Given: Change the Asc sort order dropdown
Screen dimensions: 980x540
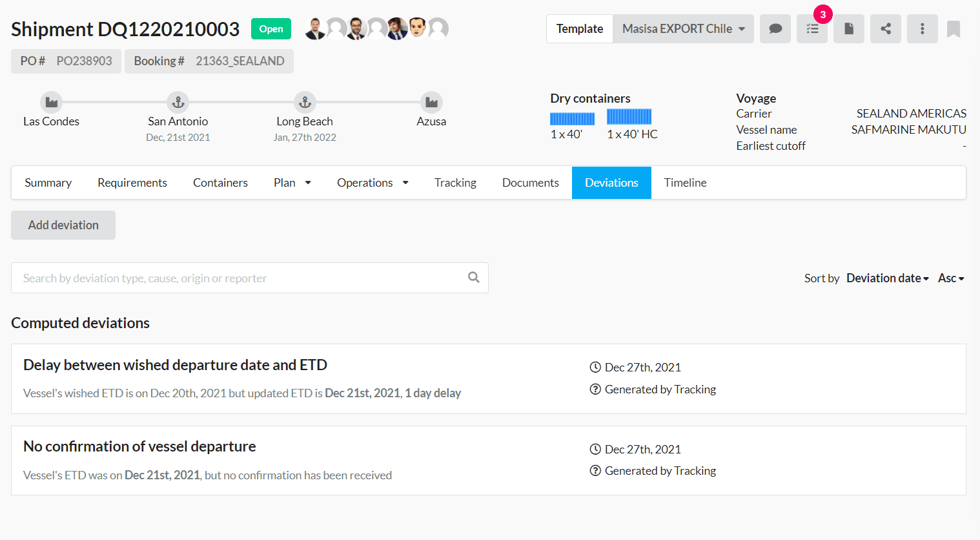Looking at the screenshot, I should tap(951, 278).
